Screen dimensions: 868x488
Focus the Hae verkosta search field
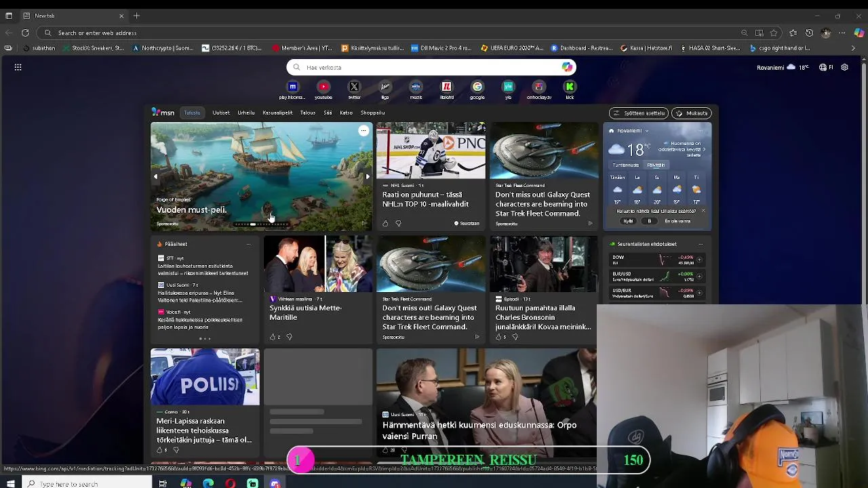(x=431, y=67)
